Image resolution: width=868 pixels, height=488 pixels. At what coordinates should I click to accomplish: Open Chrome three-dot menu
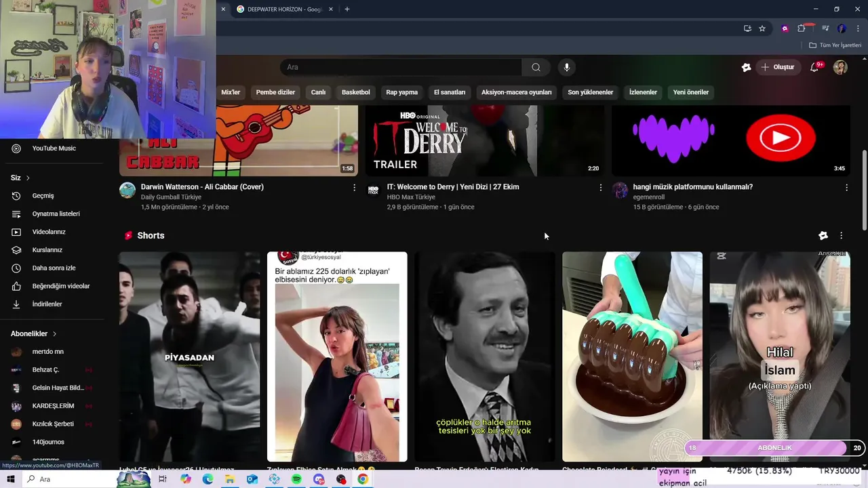coord(856,28)
